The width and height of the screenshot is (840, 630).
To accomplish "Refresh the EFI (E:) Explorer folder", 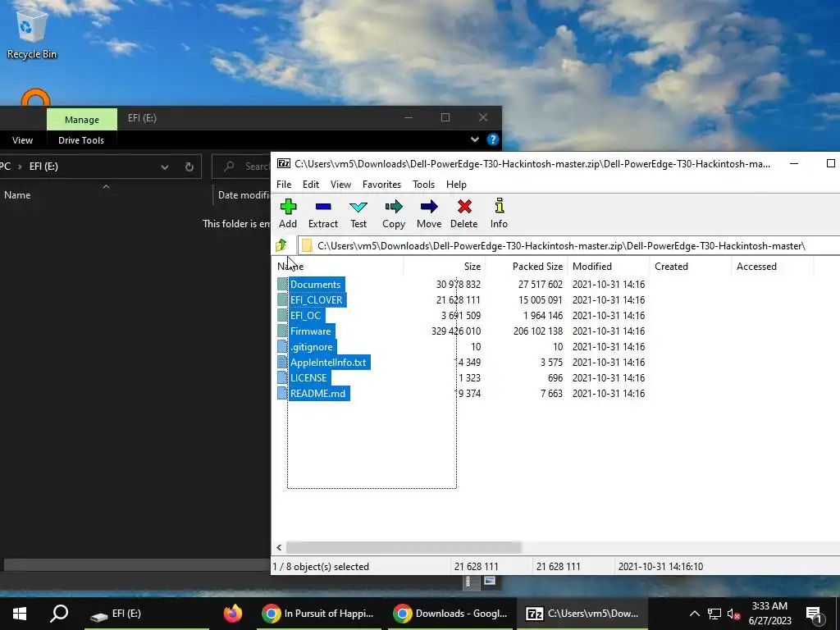I will (189, 167).
